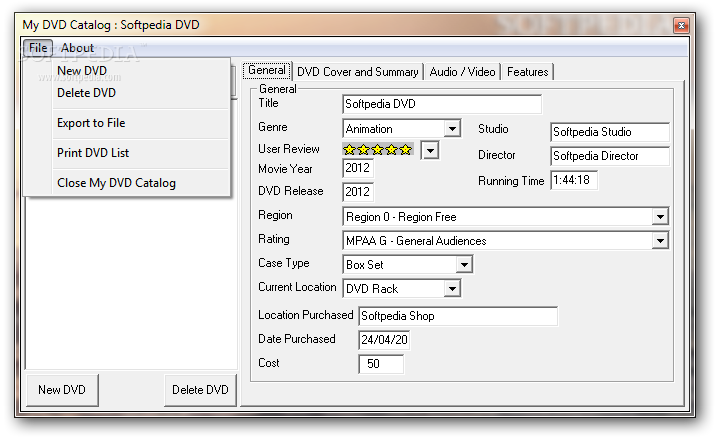Open the Current Location dropdown arrow

452,289
